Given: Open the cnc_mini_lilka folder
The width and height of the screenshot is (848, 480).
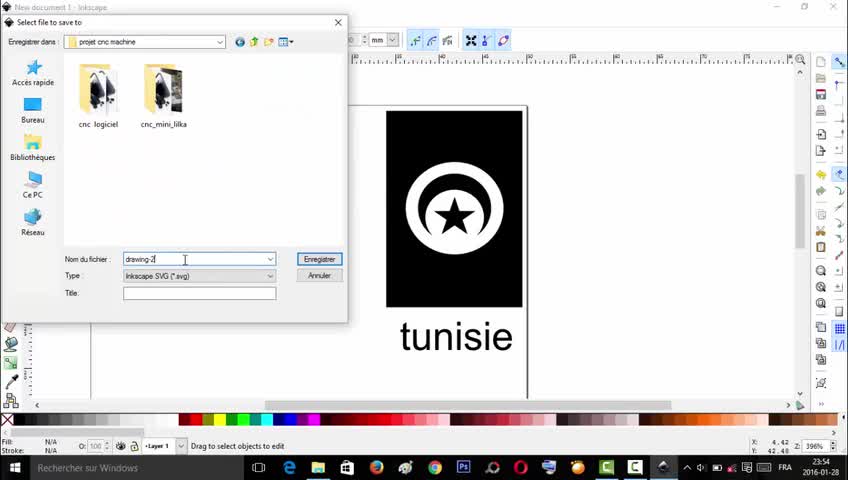Looking at the screenshot, I should click(163, 96).
